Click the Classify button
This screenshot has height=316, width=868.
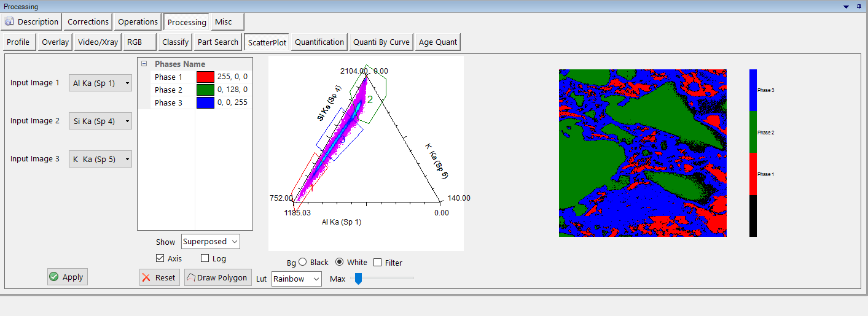(x=175, y=42)
